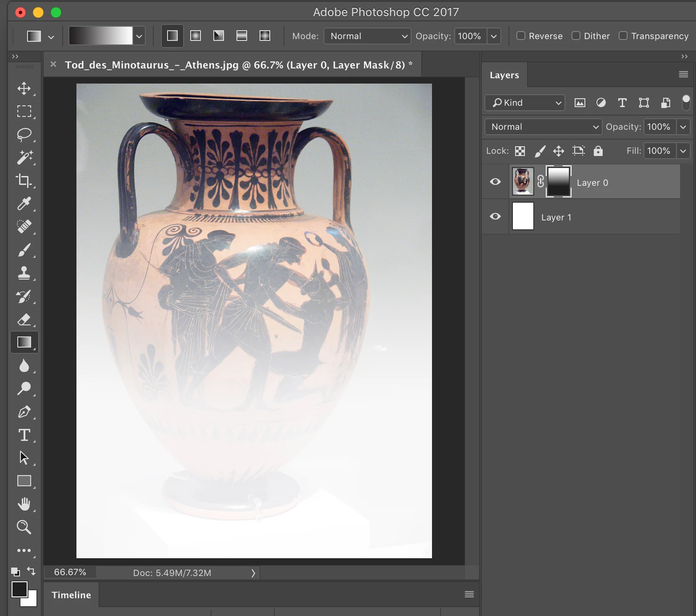Toggle layer filtering on/off switch

coord(686,103)
